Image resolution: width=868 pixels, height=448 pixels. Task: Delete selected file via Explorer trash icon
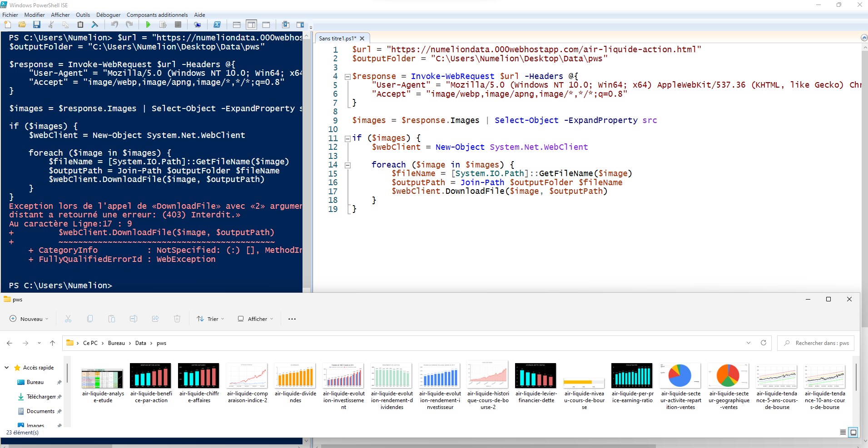[x=177, y=319]
